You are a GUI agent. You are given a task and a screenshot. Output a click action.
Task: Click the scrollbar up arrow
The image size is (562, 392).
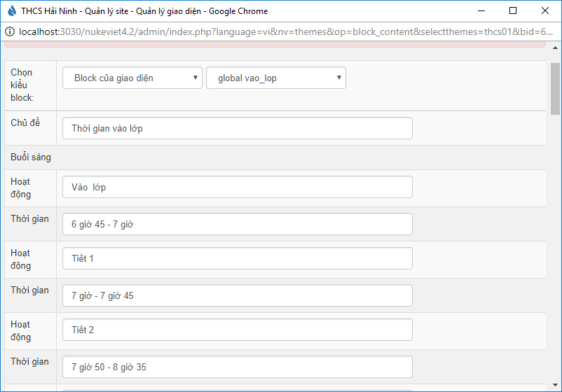click(x=555, y=48)
